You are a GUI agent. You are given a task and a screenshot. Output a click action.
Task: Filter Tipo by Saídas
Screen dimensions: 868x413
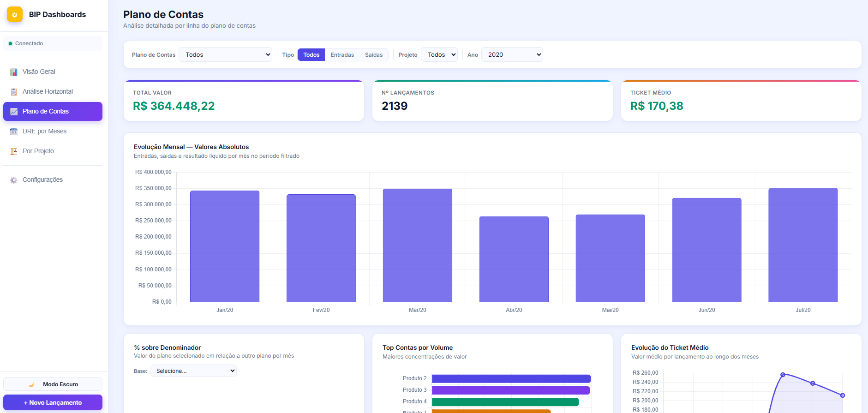click(x=374, y=55)
